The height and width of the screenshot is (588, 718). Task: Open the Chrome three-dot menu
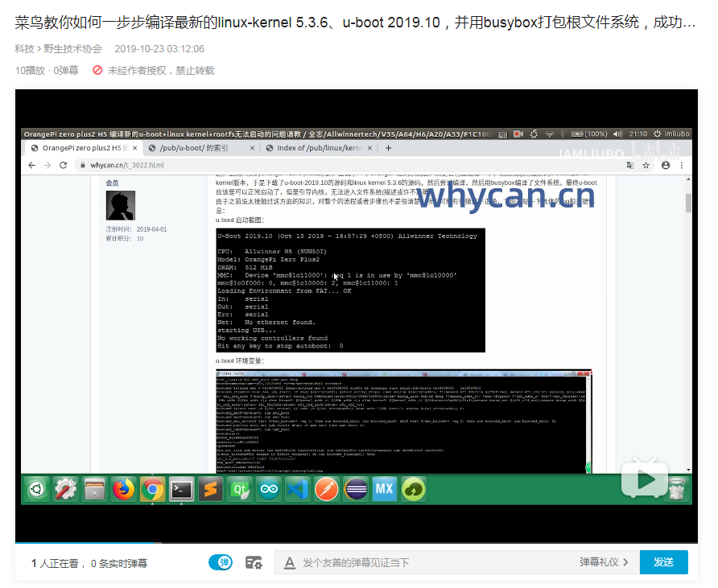(x=681, y=165)
